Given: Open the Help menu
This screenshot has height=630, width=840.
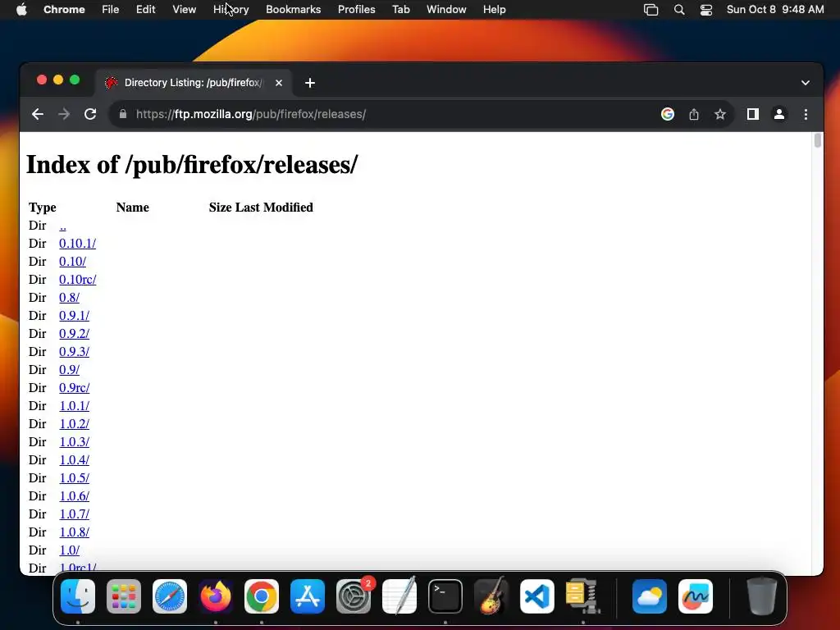Looking at the screenshot, I should click(x=494, y=10).
